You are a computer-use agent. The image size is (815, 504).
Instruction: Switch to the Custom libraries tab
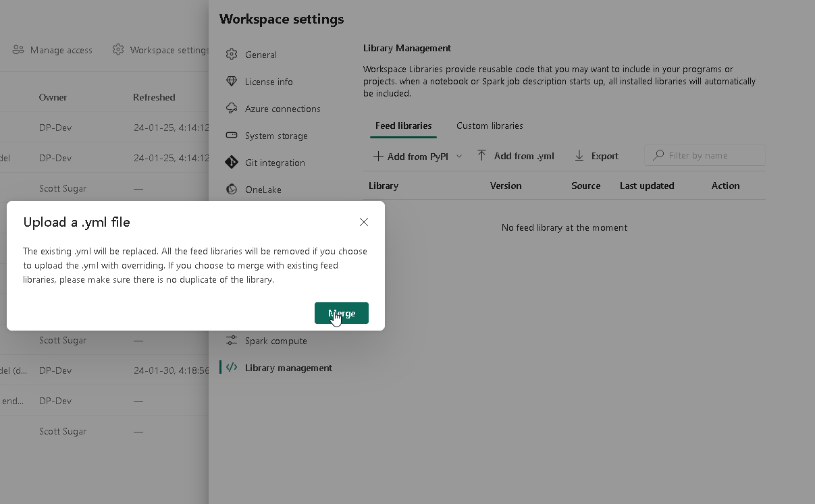point(490,125)
